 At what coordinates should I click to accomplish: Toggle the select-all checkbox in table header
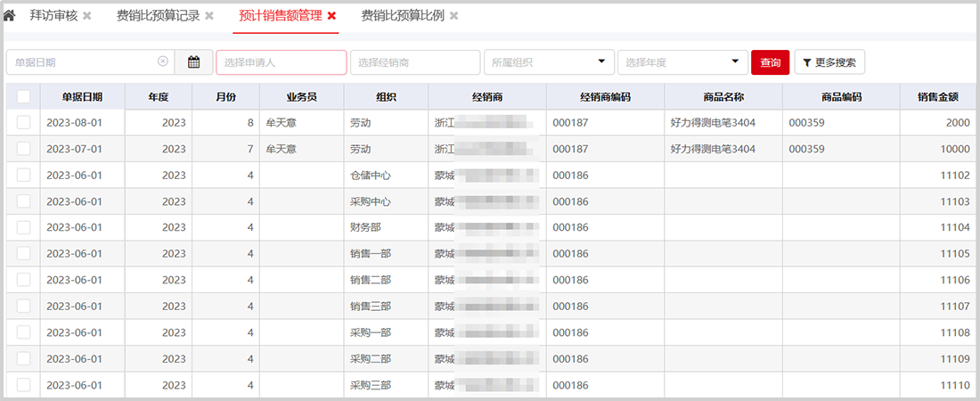pyautogui.click(x=23, y=97)
